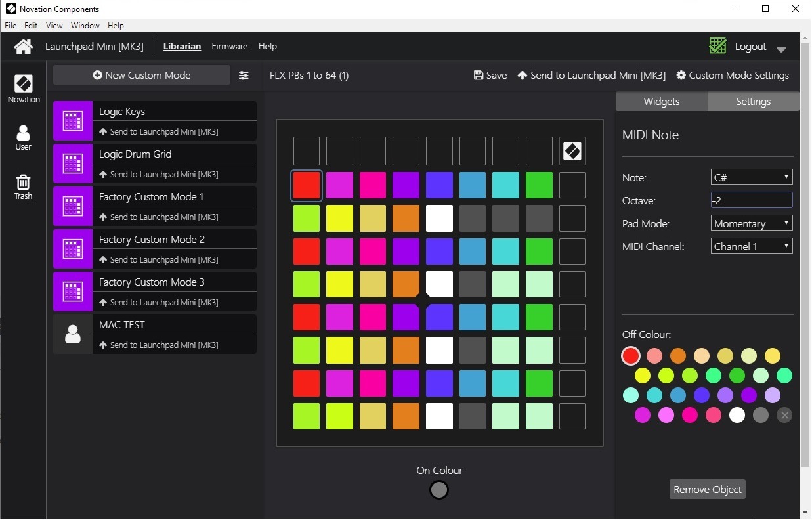Go to the Home icon
The image size is (812, 520).
click(x=24, y=47)
